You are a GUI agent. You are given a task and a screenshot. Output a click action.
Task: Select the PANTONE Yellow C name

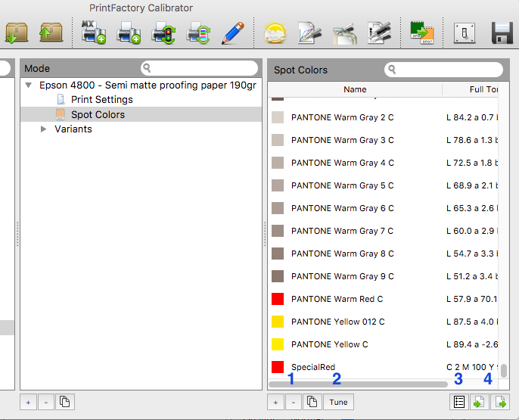(x=329, y=344)
